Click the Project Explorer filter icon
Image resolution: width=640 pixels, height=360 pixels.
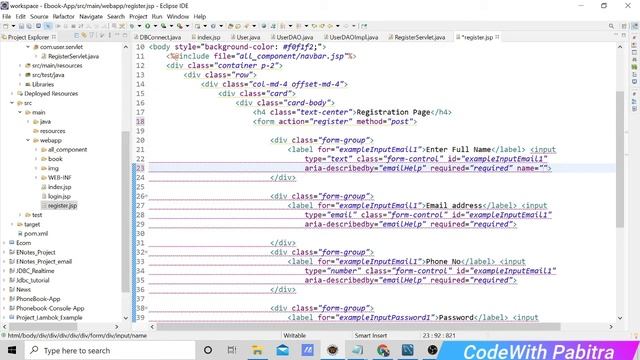click(91, 36)
